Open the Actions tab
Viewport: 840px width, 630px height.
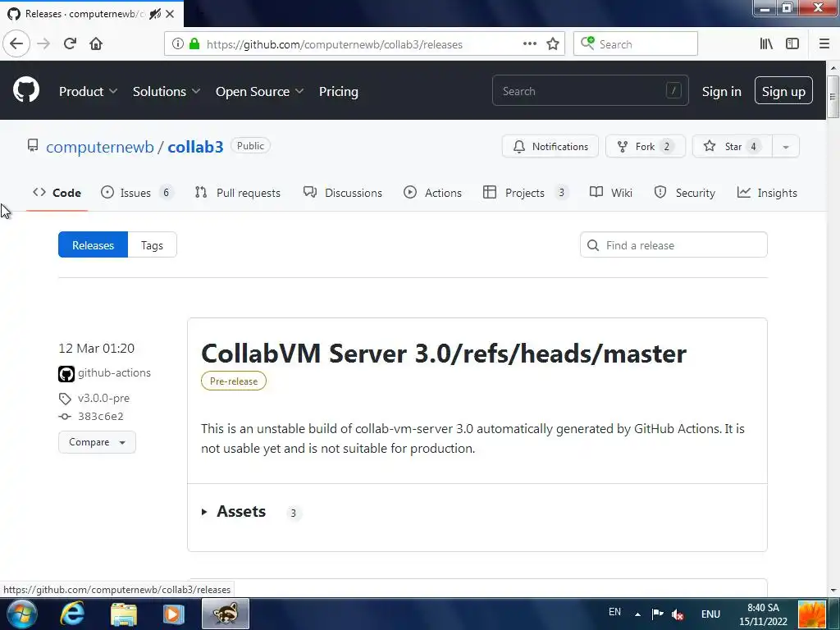[x=433, y=193]
